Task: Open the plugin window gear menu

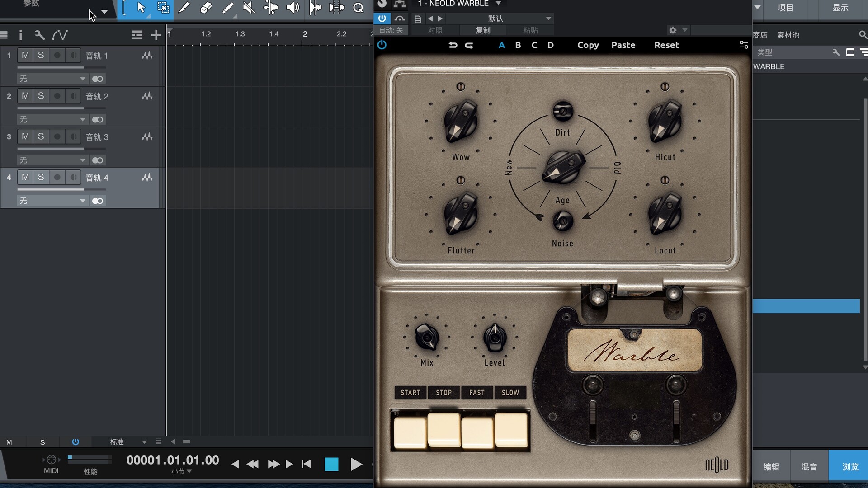Action: point(673,30)
